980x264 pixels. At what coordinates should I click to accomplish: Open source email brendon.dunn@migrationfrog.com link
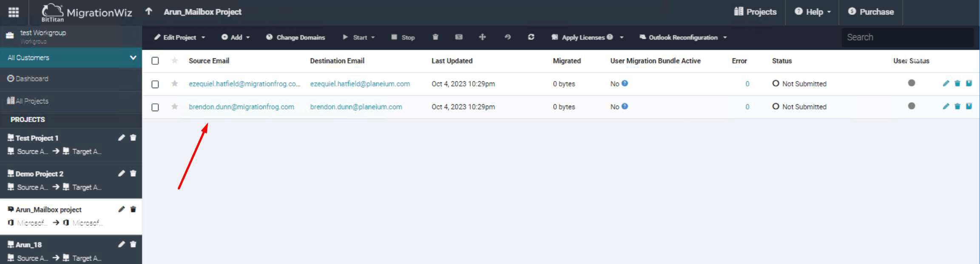(241, 107)
